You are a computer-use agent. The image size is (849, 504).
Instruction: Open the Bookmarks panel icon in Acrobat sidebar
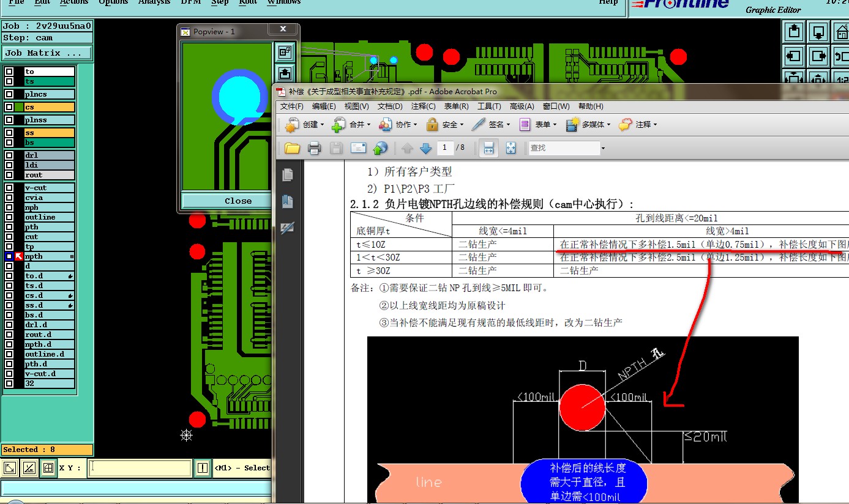(288, 201)
